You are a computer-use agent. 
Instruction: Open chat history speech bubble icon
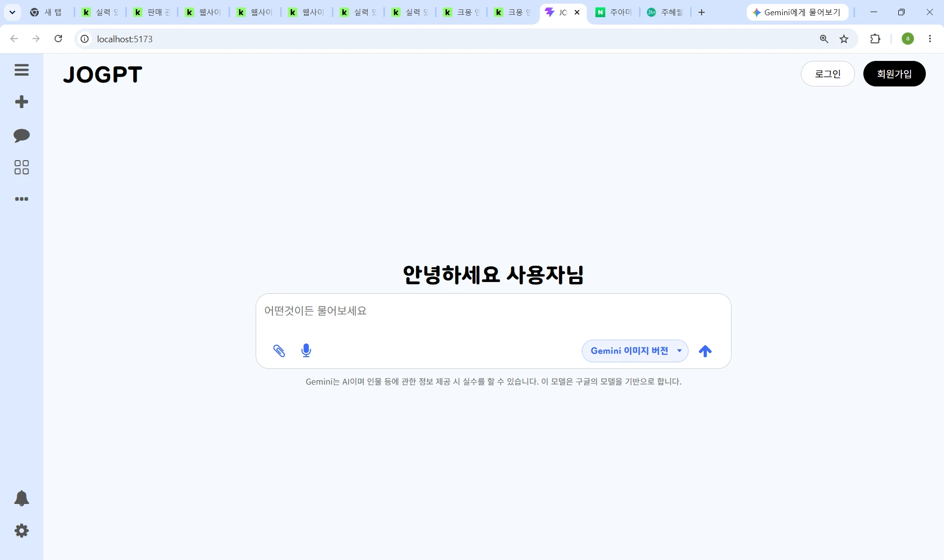tap(22, 136)
